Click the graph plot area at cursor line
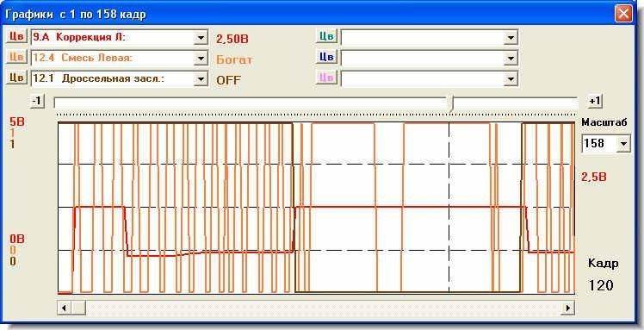644x330 pixels. point(449,208)
